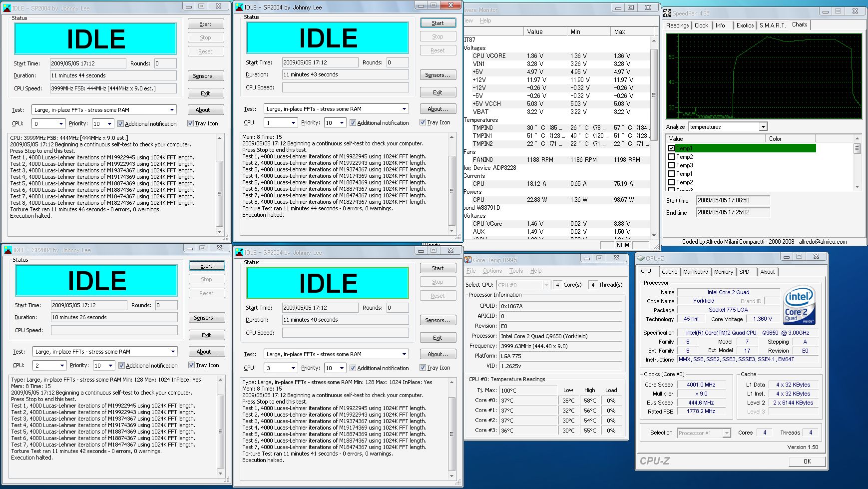Switch to the Clock tab in SpeedFan
Viewport: 868px width, 489px height.
[x=701, y=25]
